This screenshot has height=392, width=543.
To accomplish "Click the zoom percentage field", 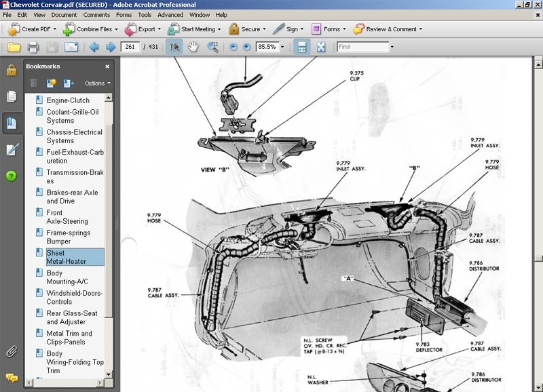I will [267, 47].
